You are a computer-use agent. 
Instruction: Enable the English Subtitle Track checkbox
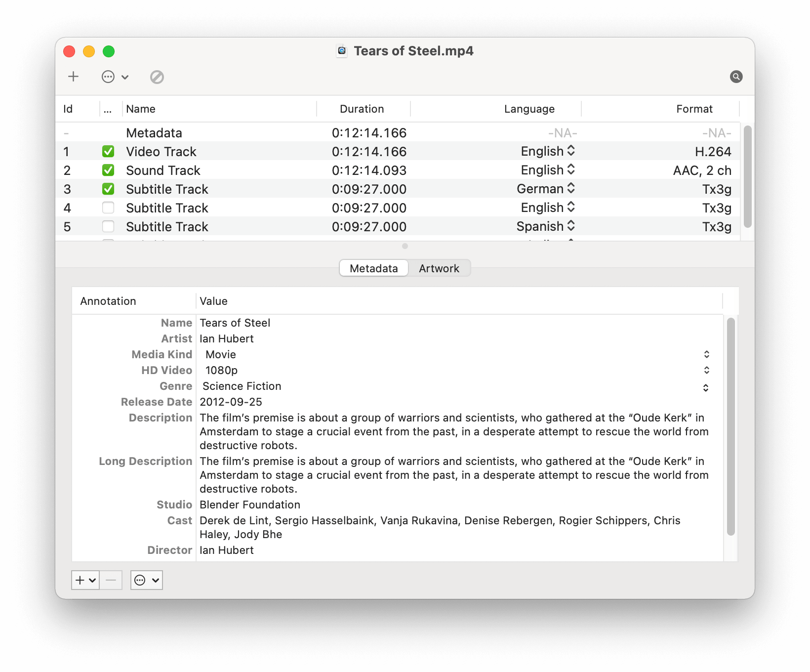108,208
